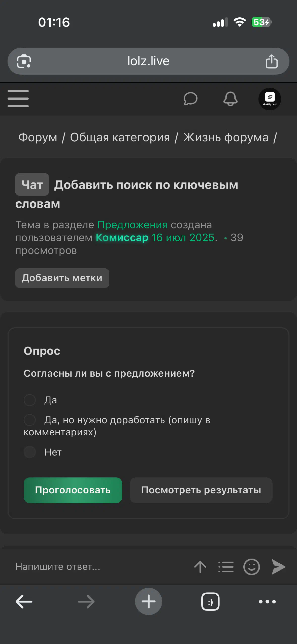Open the emoji smiley picker
297x644 pixels.
pos(251,567)
